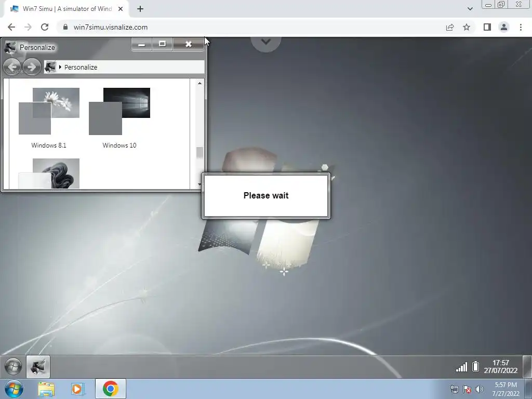532x399 pixels.
Task: Share this page icon
Action: [x=450, y=27]
